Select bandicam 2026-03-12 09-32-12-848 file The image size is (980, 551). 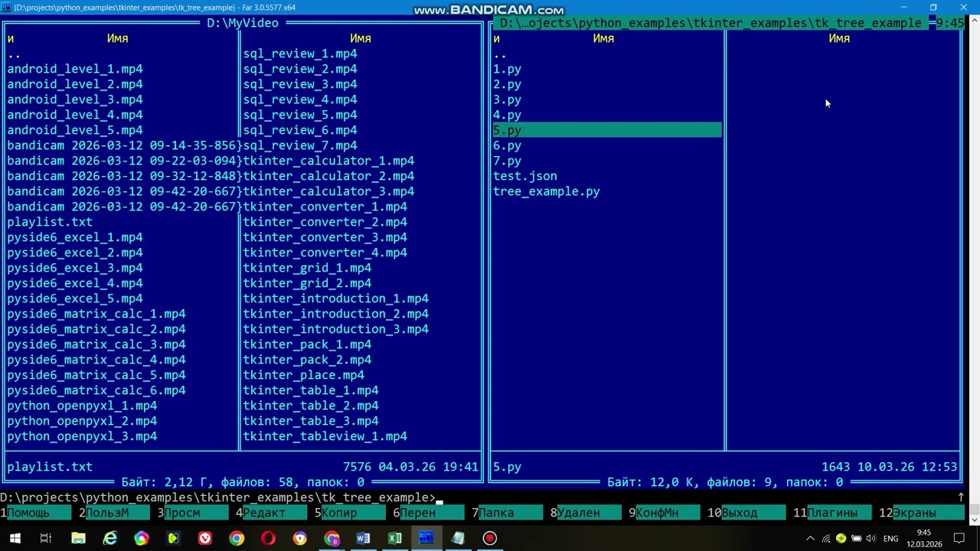[x=122, y=176]
